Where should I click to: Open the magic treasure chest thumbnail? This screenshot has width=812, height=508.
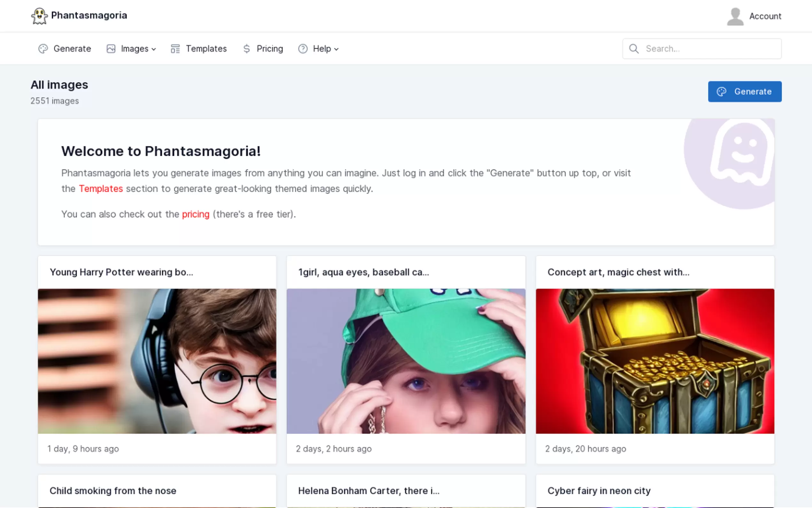coord(655,361)
